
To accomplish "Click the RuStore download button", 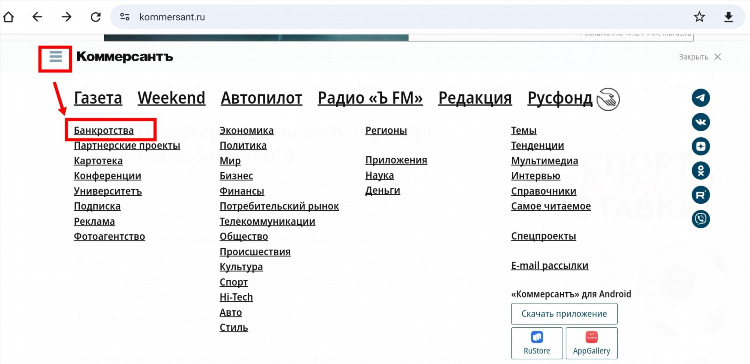I will 537,343.
